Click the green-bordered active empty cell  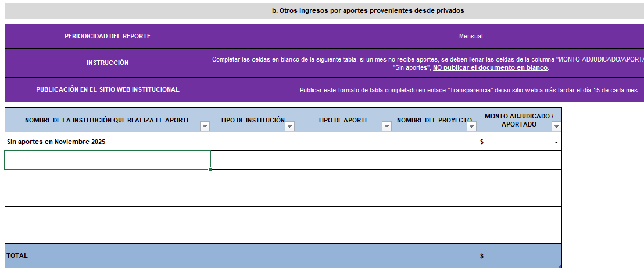(x=107, y=160)
